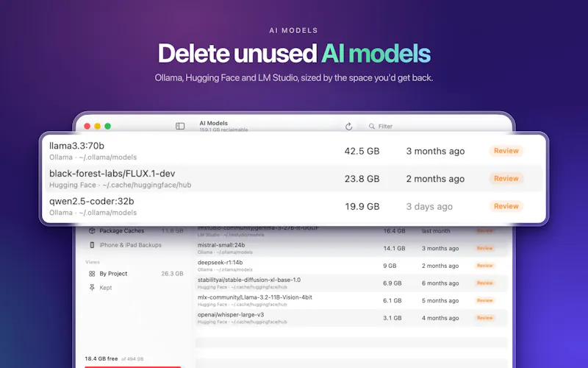
Task: Review the Llama-3.2-11B-Vision-4bit model
Action: [484, 300]
